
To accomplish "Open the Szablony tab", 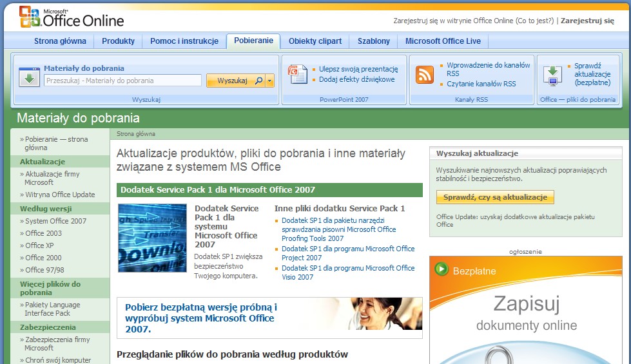I will coord(374,41).
